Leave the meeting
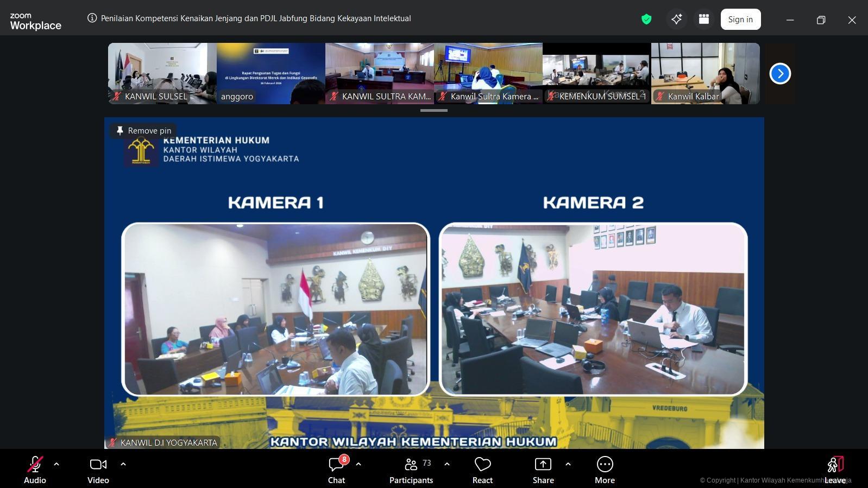The image size is (868, 488). coord(835,469)
